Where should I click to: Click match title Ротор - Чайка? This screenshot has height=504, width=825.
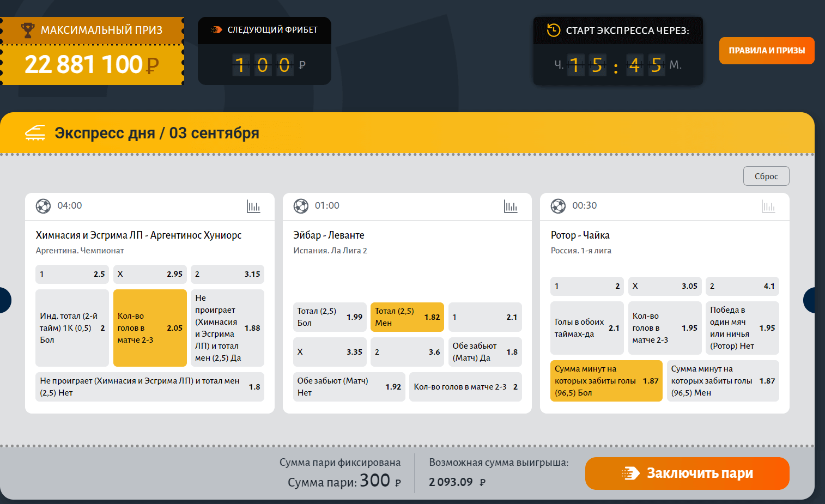point(580,235)
